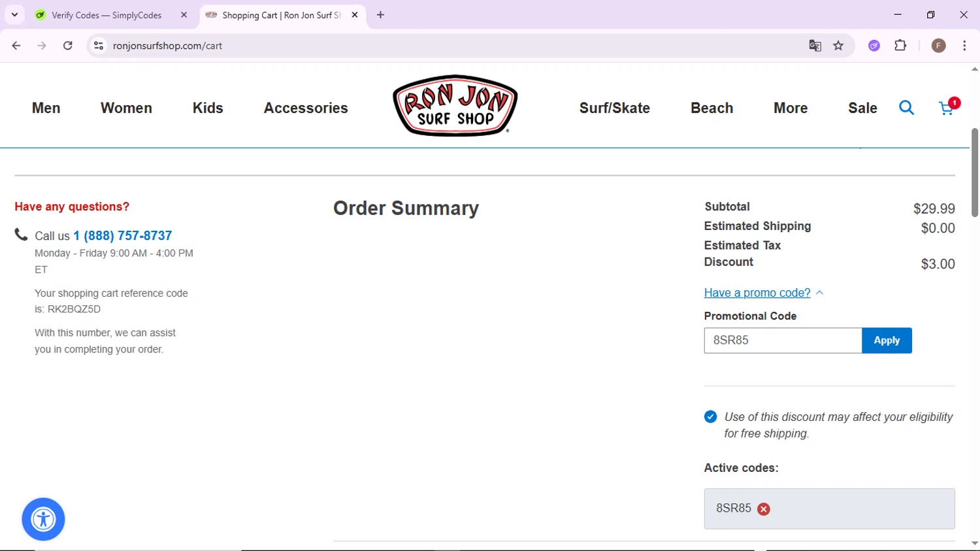Image resolution: width=980 pixels, height=551 pixels.
Task: Remove active code 8SR85 with red X
Action: tap(763, 509)
